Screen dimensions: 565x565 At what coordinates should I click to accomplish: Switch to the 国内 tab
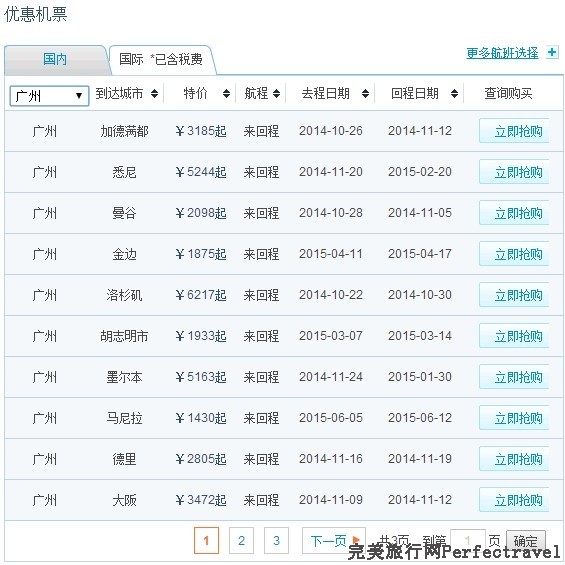click(56, 60)
